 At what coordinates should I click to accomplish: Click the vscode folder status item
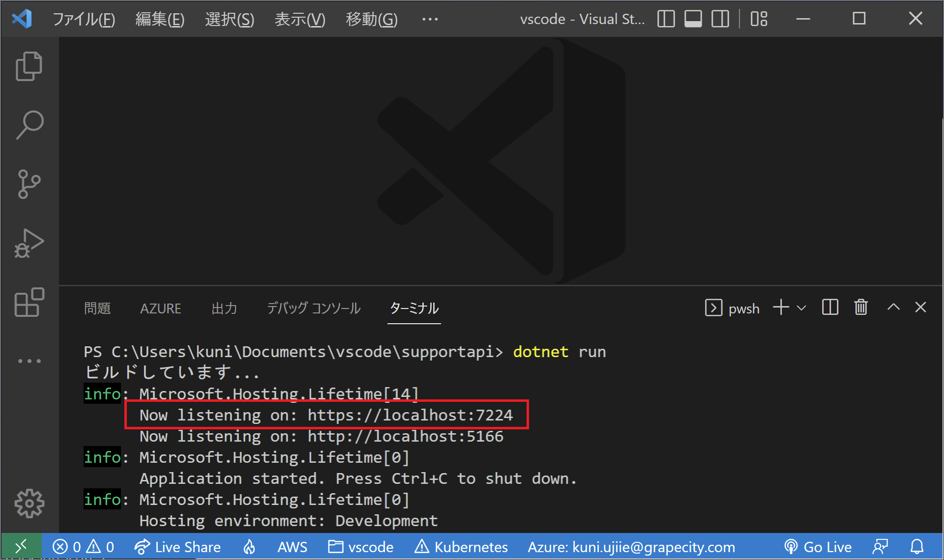361,547
